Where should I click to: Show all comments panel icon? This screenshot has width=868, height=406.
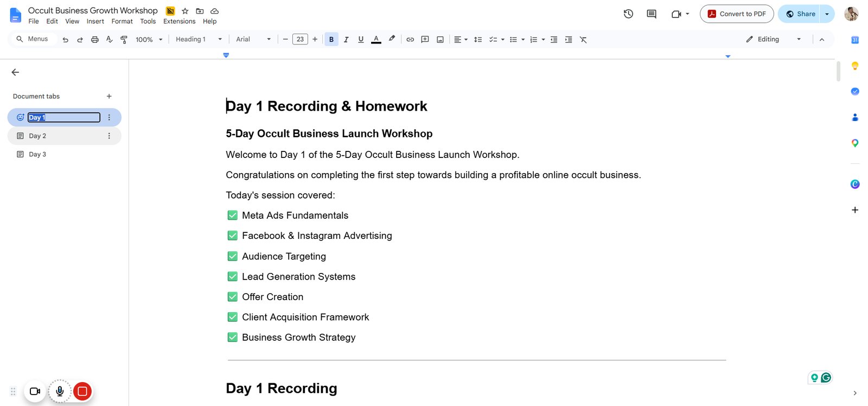(652, 14)
